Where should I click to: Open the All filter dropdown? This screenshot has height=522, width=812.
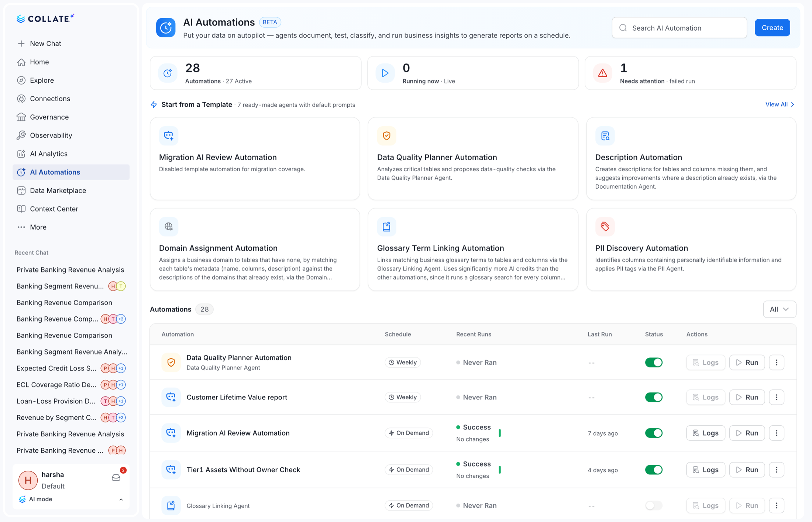tap(779, 309)
